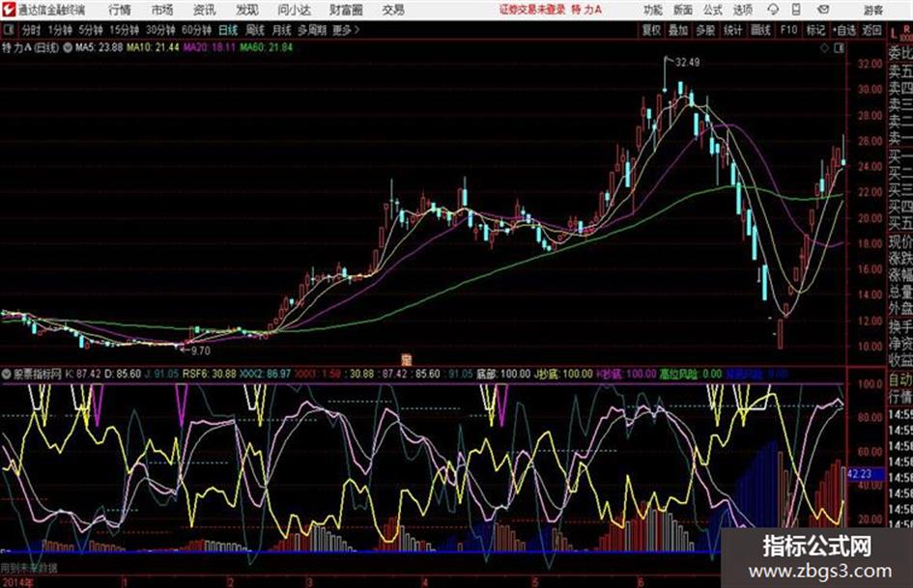Add stock with 自选 button
The width and height of the screenshot is (913, 588).
tap(843, 30)
